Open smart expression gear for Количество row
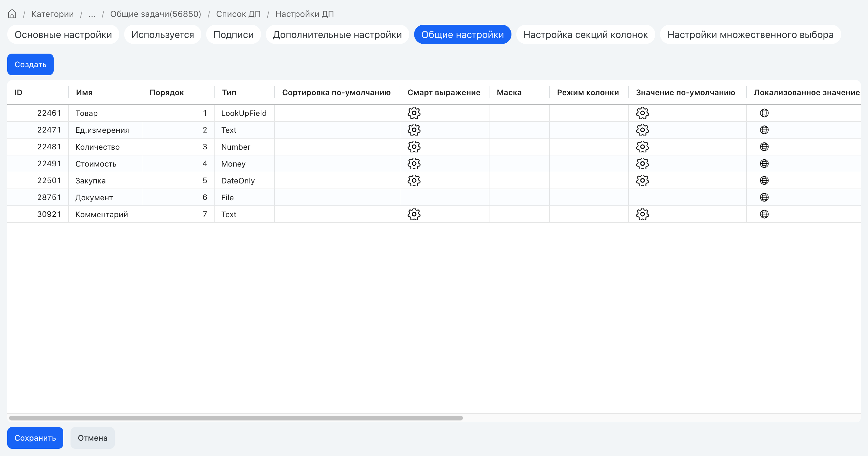Viewport: 868px width, 456px height. coord(414,146)
